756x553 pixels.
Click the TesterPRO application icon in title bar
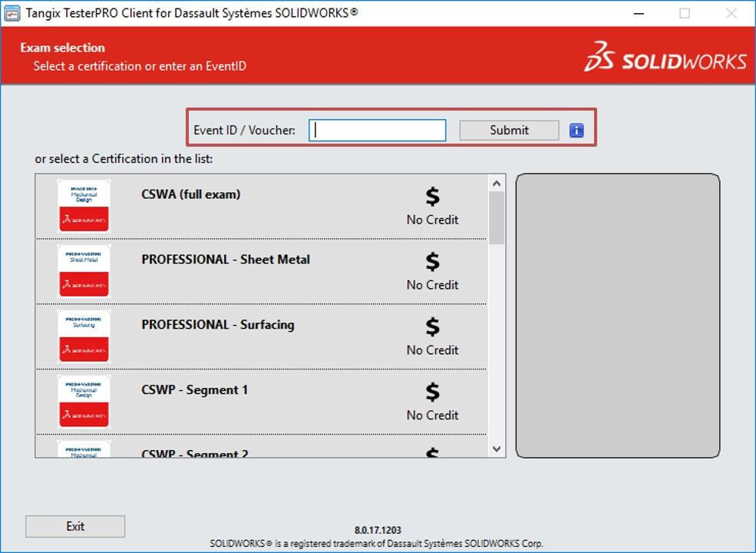14,12
